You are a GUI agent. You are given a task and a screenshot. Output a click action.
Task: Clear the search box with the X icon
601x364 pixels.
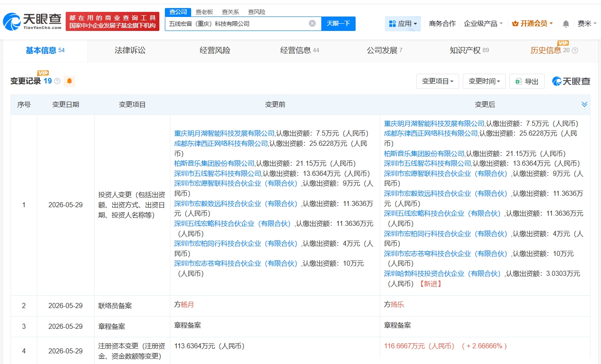pos(312,23)
